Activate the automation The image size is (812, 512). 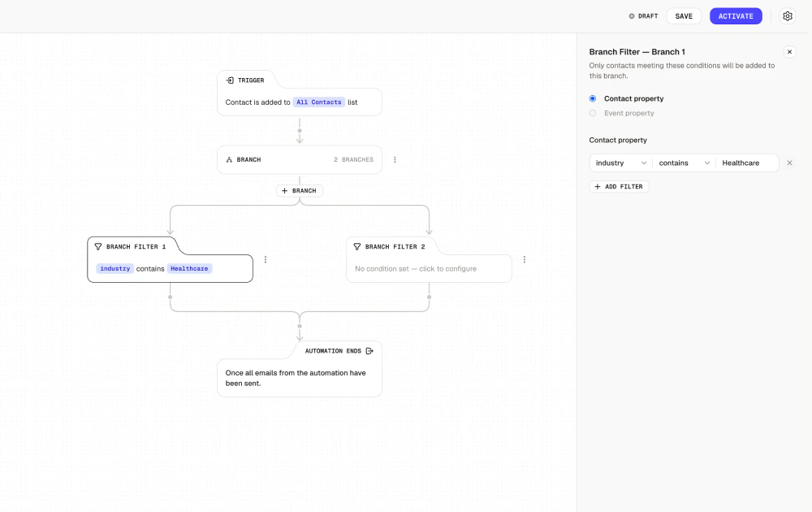[736, 16]
